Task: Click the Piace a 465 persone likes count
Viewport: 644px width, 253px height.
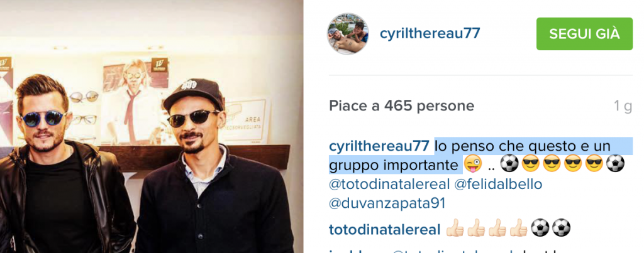Action: tap(402, 107)
